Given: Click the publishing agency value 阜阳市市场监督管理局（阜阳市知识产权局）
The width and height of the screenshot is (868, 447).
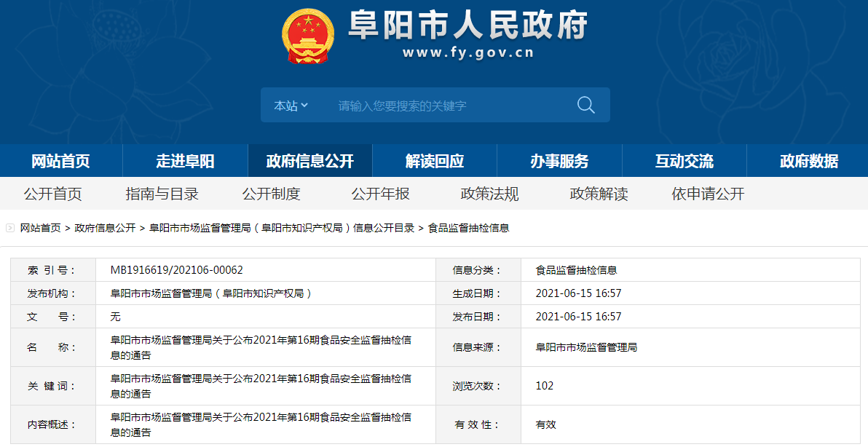Looking at the screenshot, I should [212, 294].
